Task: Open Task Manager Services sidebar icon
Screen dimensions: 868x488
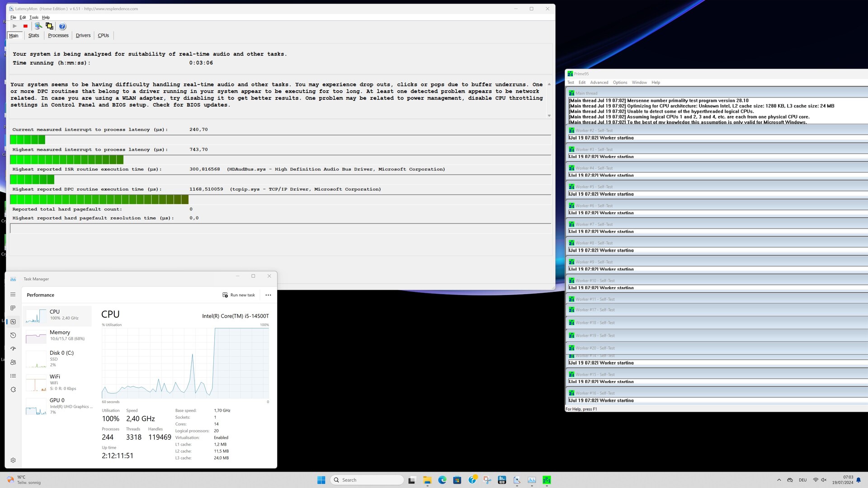Action: tap(13, 389)
